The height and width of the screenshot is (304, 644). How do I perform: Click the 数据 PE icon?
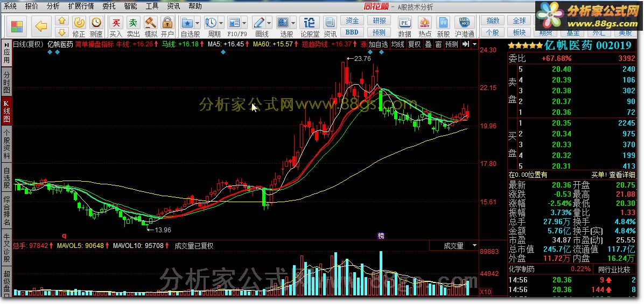(x=404, y=23)
